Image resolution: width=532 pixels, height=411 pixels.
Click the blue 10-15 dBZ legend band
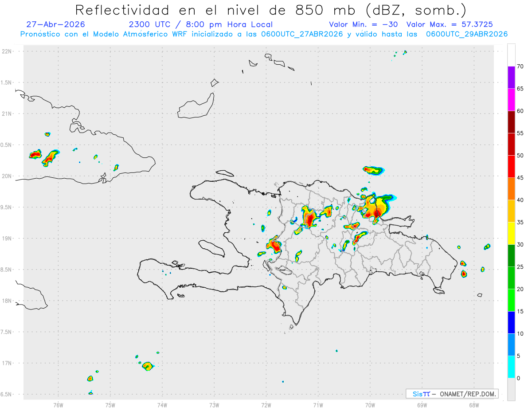click(x=511, y=322)
